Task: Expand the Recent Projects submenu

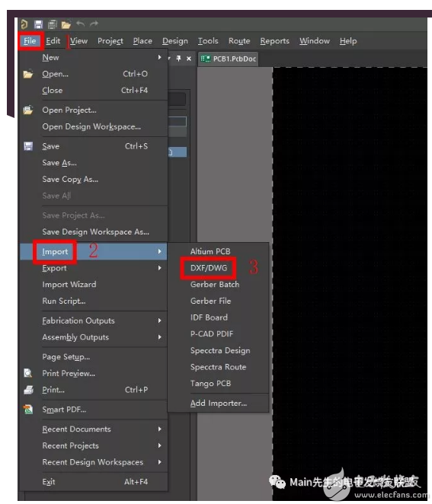Action: tap(94, 445)
